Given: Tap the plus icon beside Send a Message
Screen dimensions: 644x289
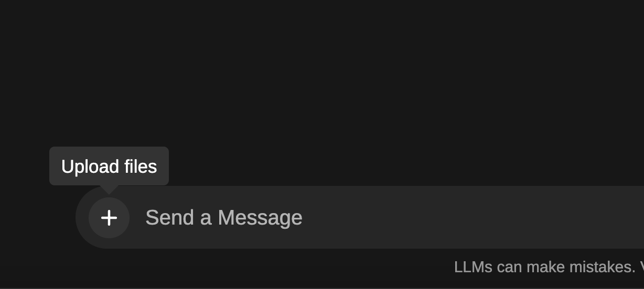Looking at the screenshot, I should tap(109, 218).
